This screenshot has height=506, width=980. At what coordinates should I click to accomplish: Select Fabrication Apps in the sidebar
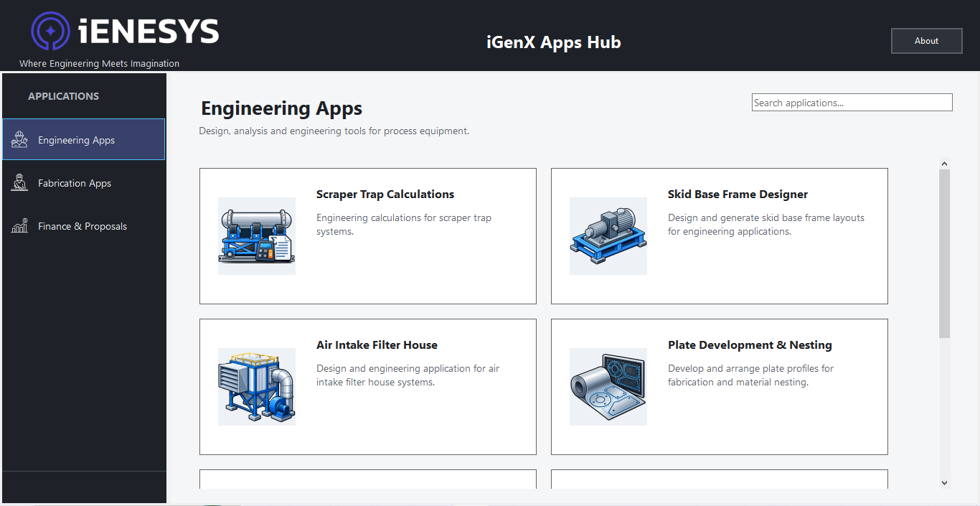(x=84, y=183)
